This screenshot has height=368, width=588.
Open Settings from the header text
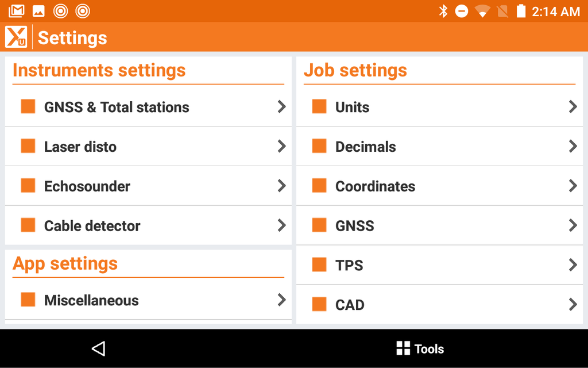tap(72, 38)
